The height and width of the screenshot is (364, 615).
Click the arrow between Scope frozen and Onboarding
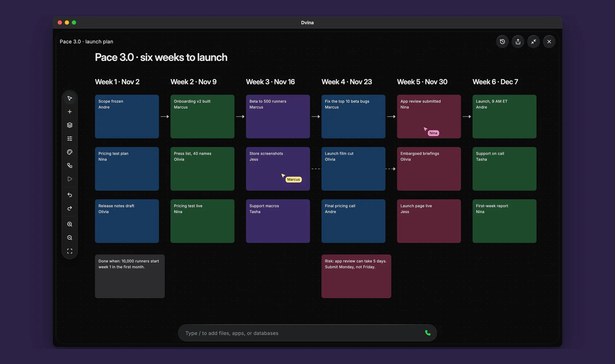click(x=165, y=116)
